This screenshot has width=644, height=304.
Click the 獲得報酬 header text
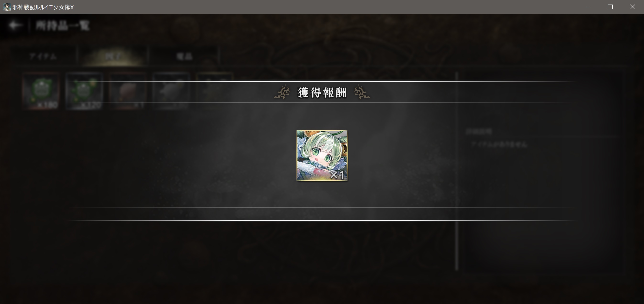(322, 93)
